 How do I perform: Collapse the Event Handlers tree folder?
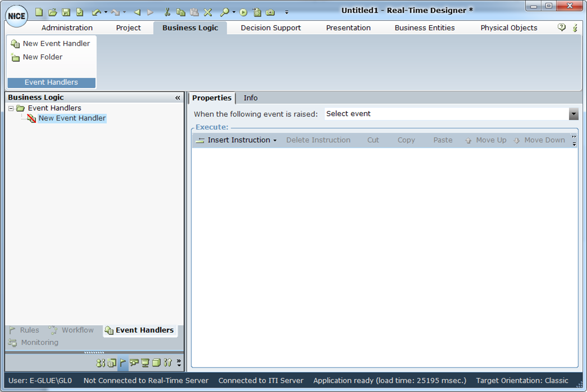tap(11, 108)
